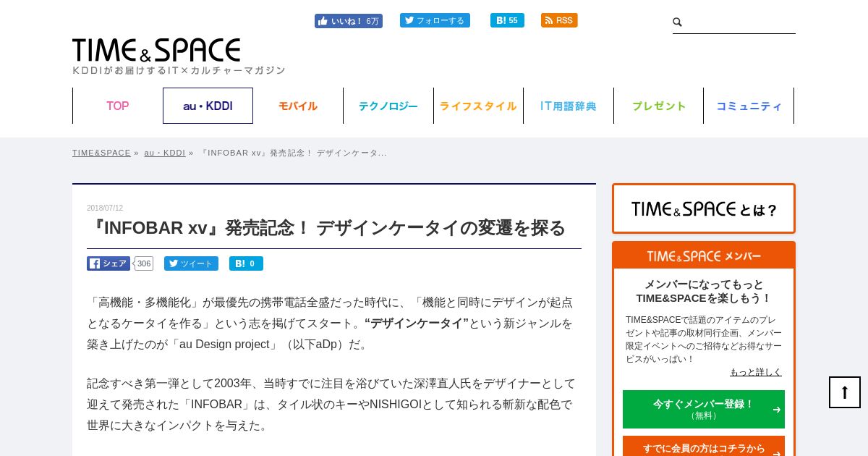The width and height of the screenshot is (868, 456).
Task: Click the au・KDDI breadcrumb link
Action: (165, 153)
